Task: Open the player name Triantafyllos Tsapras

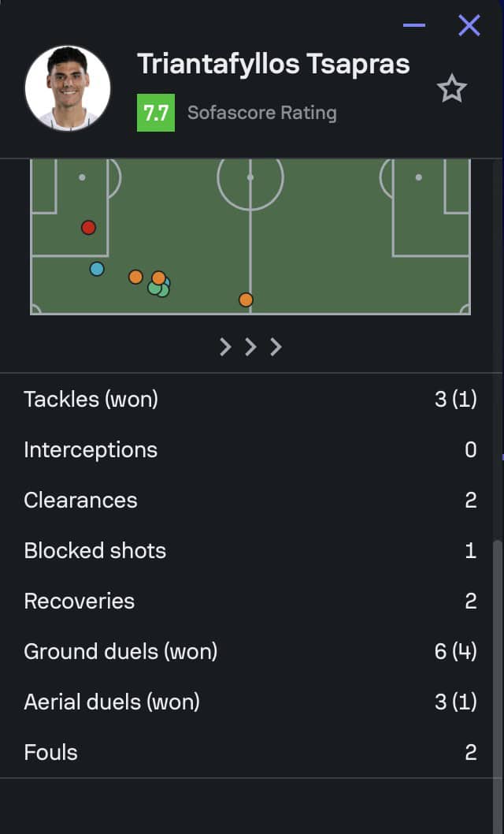Action: pyautogui.click(x=273, y=64)
